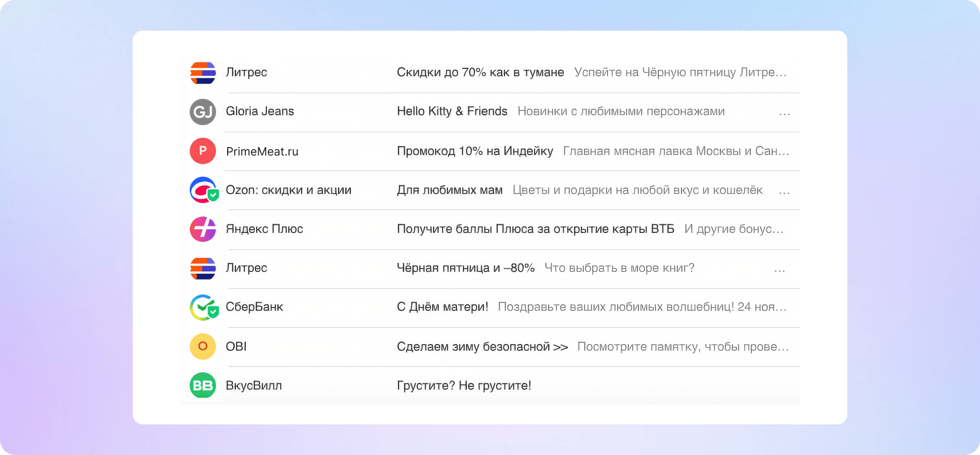Click the Литрес avatar beside the 70% discount email
This screenshot has height=455, width=980.
tap(203, 73)
